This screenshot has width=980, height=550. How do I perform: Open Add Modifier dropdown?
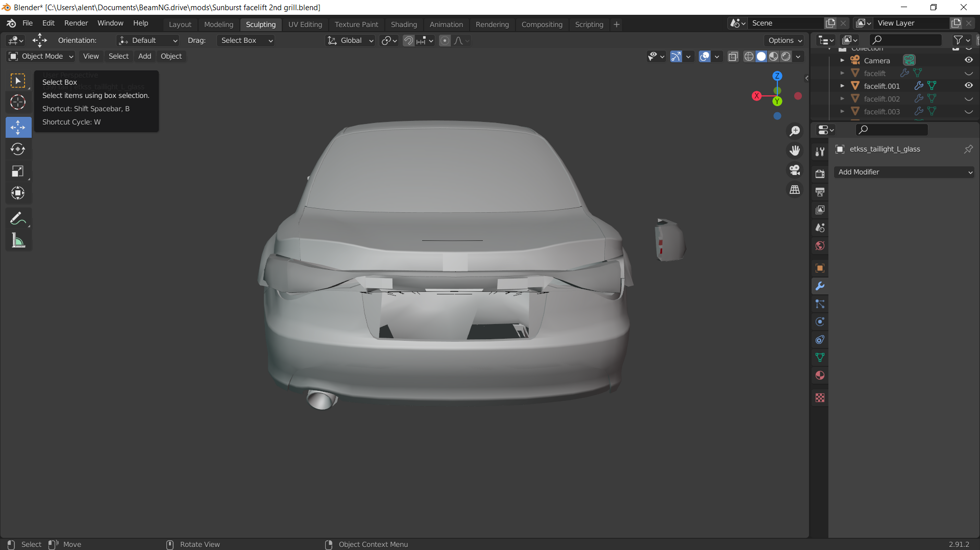904,172
